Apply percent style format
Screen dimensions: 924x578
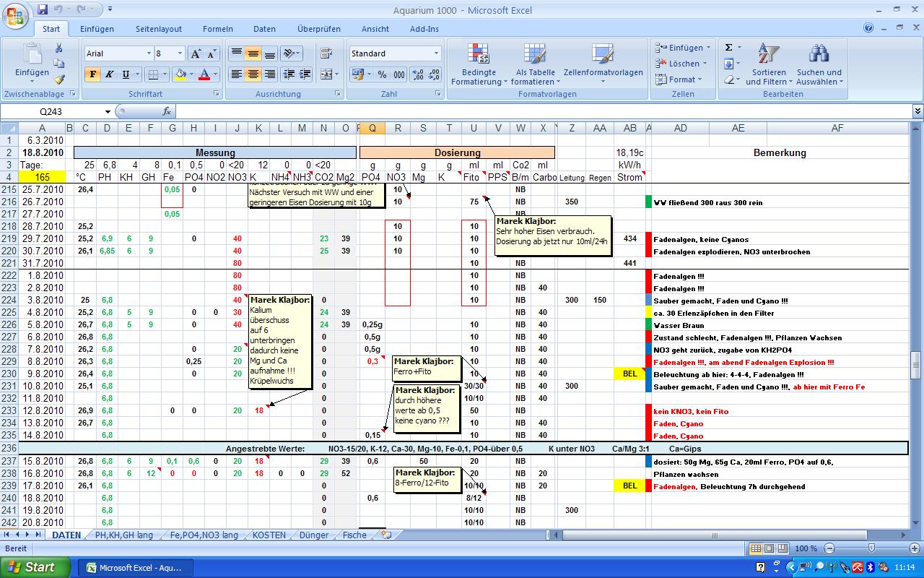coord(382,74)
